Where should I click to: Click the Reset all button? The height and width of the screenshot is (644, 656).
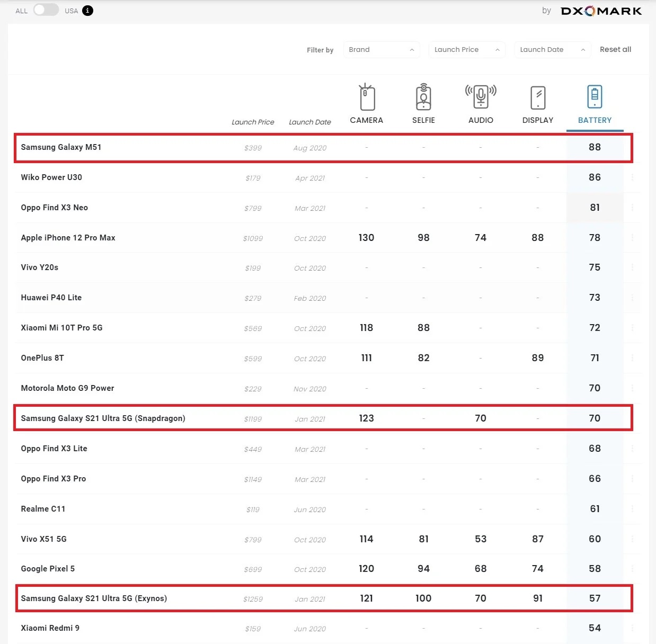615,49
